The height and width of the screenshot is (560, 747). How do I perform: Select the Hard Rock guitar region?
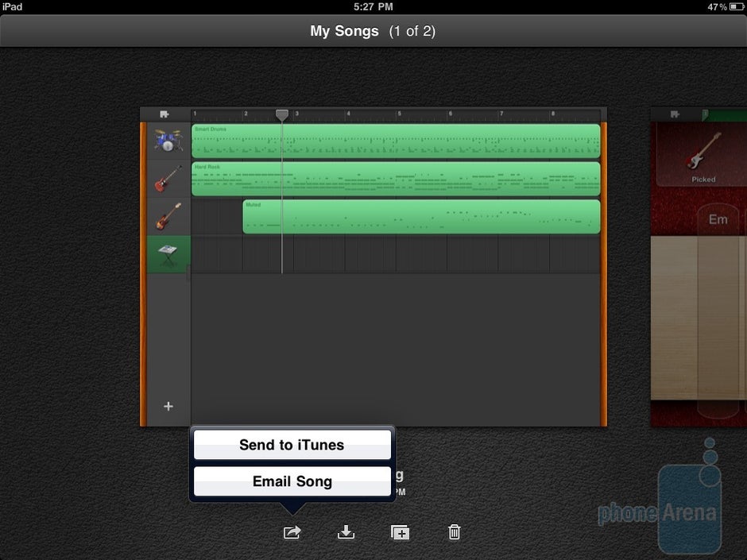pos(393,178)
